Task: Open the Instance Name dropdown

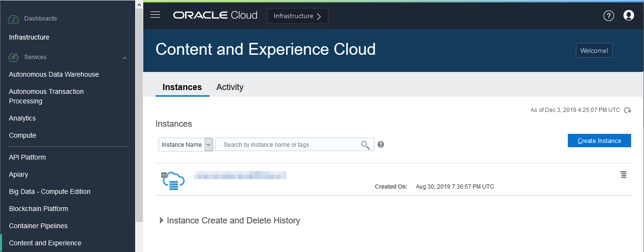Action: coord(186,145)
